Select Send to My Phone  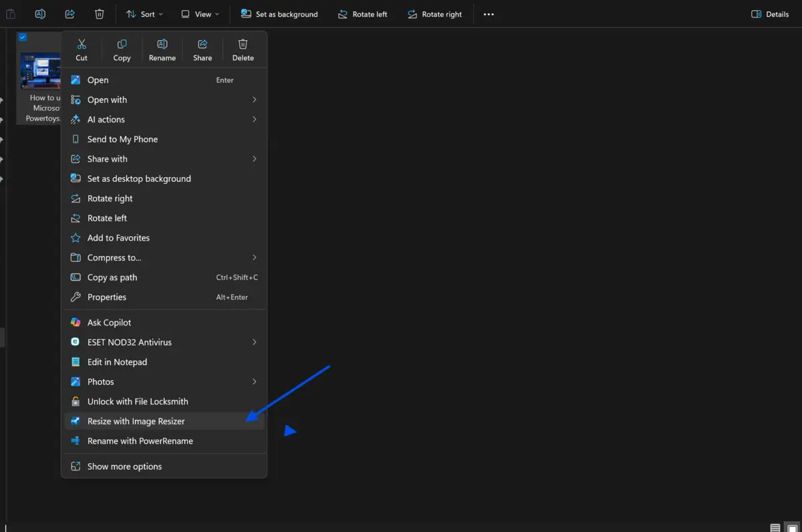(164, 139)
